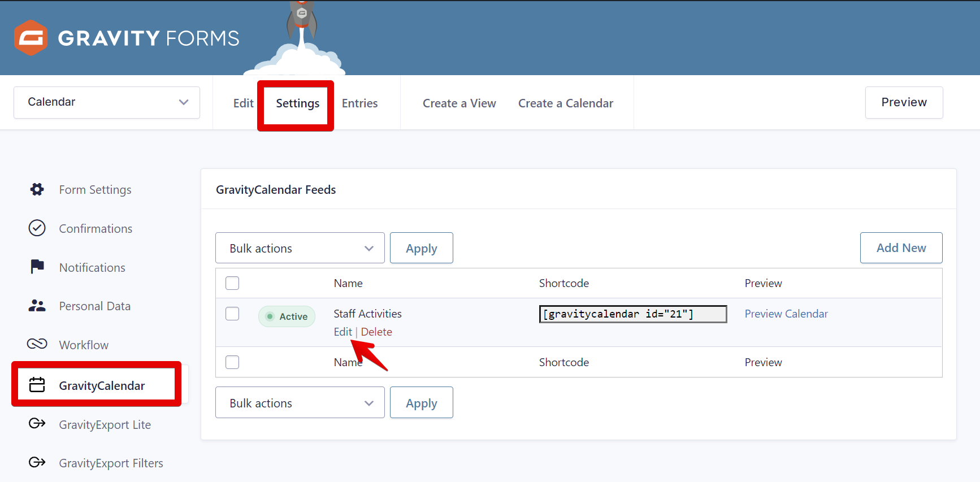Screen dimensions: 980x482
Task: Check the select-all checkbox in footer row
Action: point(232,362)
